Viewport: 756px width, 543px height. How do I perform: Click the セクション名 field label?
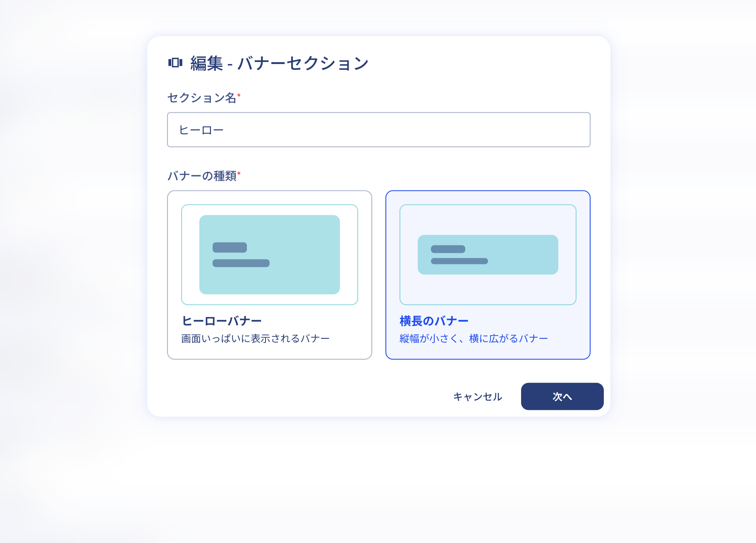[x=201, y=98]
